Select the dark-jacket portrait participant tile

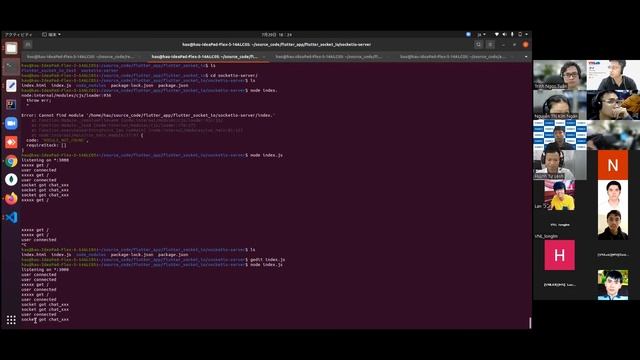613,225
